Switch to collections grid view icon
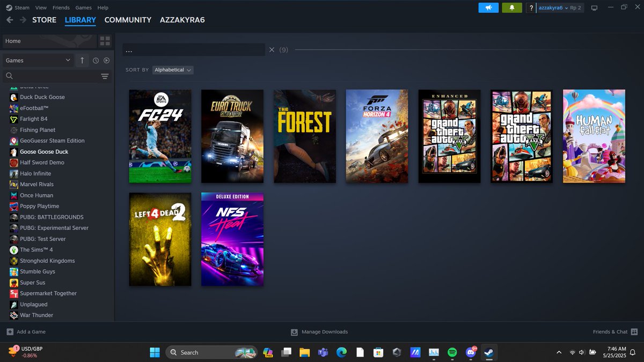 click(105, 41)
